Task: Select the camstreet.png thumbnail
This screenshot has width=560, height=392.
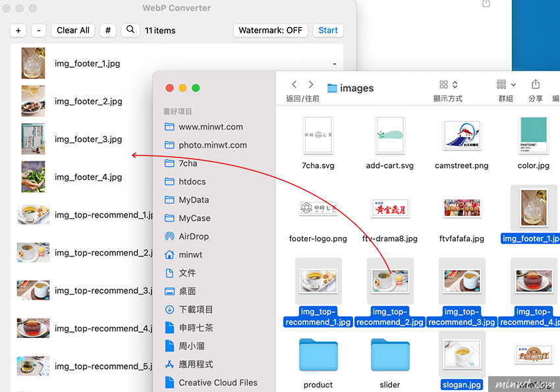Action: [x=461, y=136]
